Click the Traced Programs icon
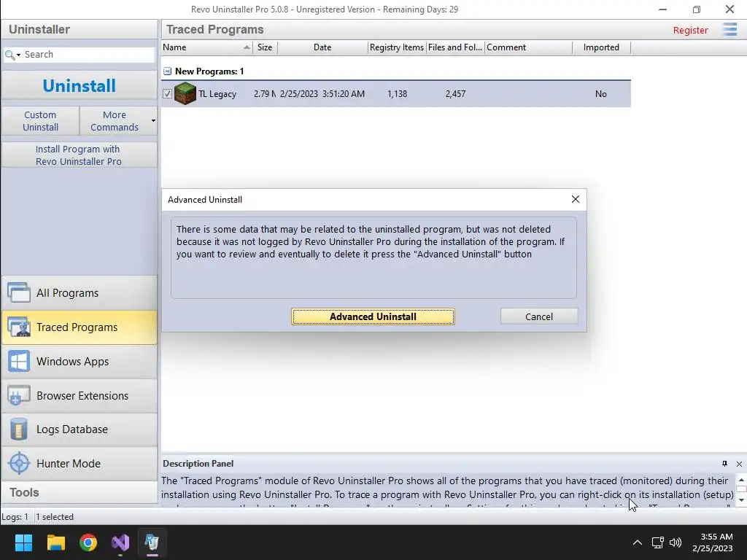 coord(18,327)
